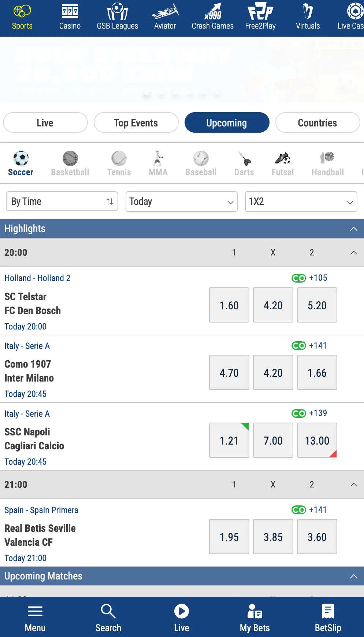Open Crash Games
Viewport: 364px width, 637px height.
click(212, 16)
